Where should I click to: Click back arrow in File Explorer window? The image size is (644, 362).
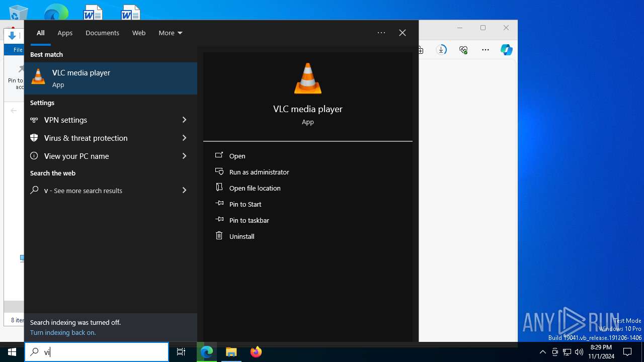click(14, 111)
